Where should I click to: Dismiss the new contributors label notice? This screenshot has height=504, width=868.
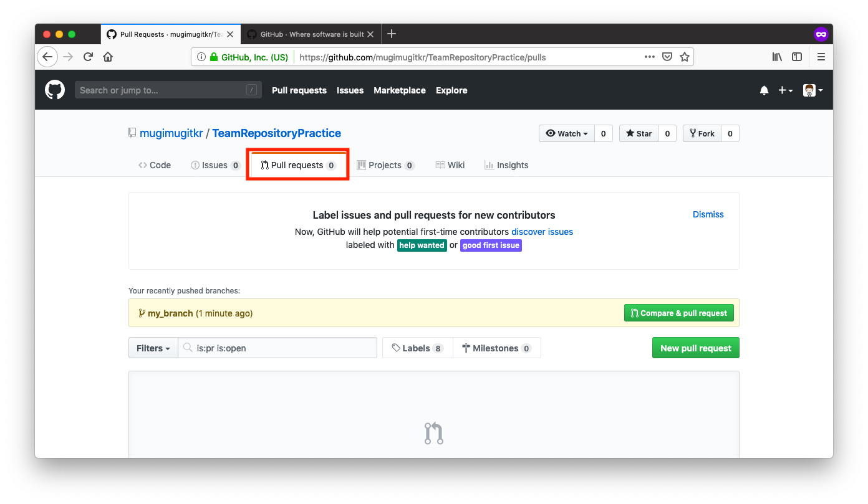coord(708,214)
